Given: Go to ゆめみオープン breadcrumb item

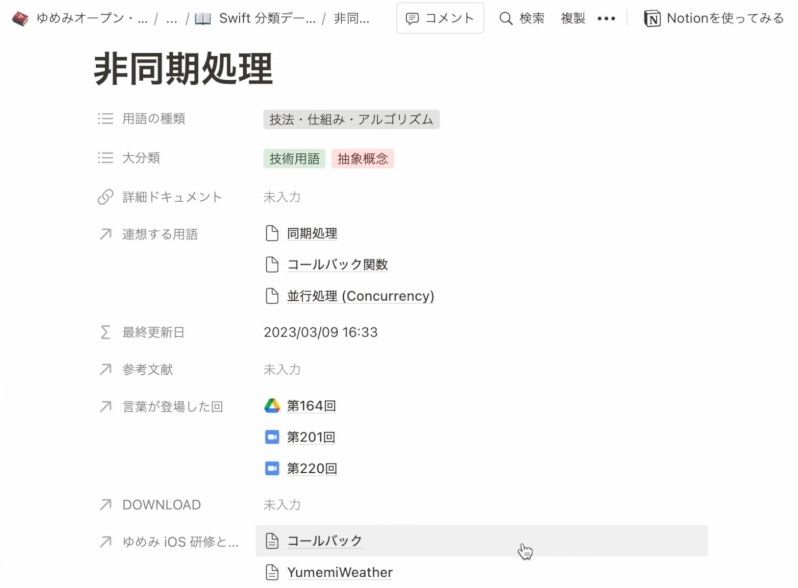Looking at the screenshot, I should pos(91,18).
